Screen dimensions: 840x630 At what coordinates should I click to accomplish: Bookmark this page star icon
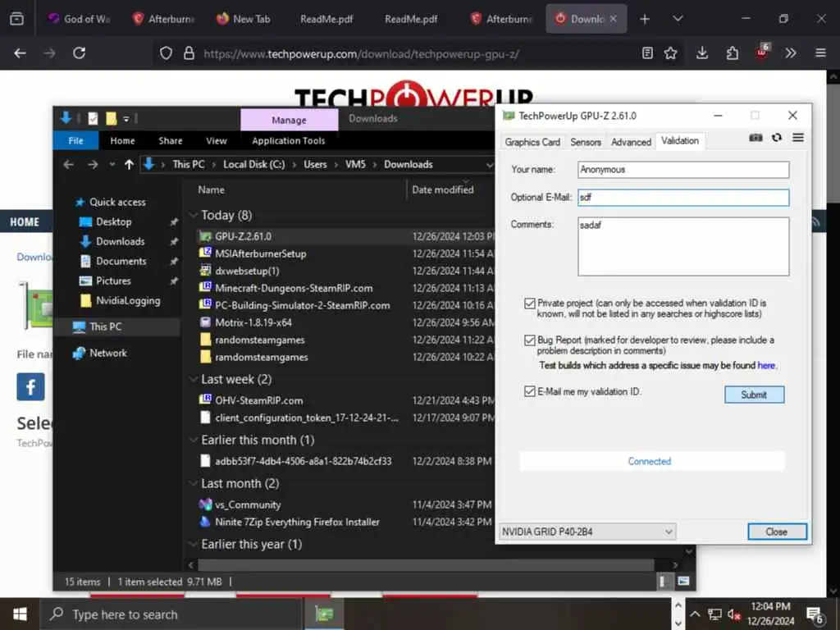coord(670,53)
